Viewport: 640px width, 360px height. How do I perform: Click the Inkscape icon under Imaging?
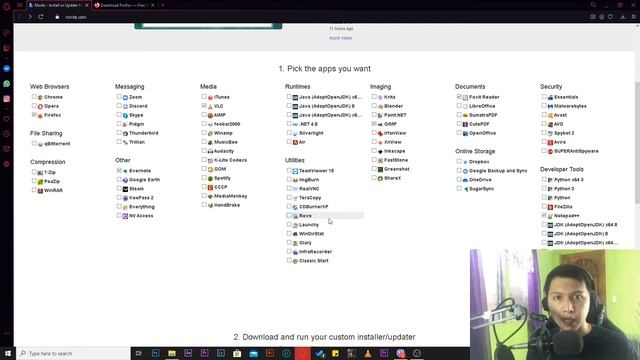coord(380,151)
